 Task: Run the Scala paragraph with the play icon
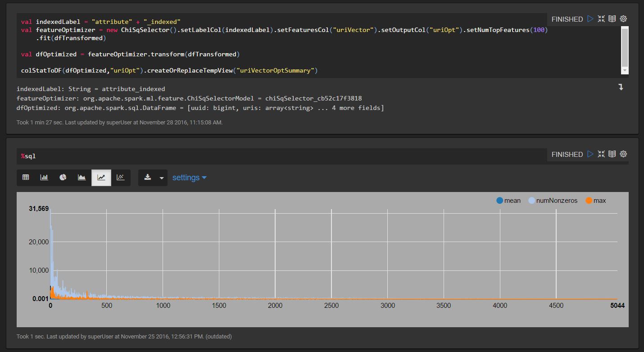[x=590, y=18]
